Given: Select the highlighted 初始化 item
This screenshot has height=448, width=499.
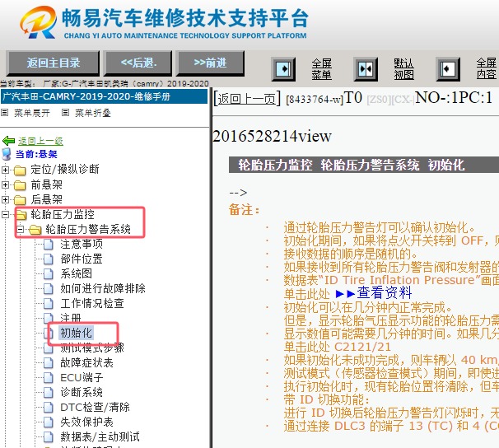Looking at the screenshot, I should 76,334.
